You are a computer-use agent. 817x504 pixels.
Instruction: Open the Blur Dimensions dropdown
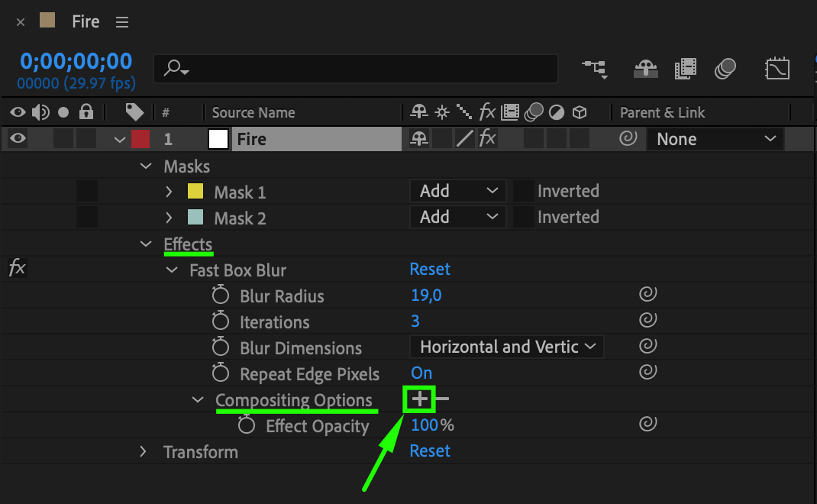point(507,347)
